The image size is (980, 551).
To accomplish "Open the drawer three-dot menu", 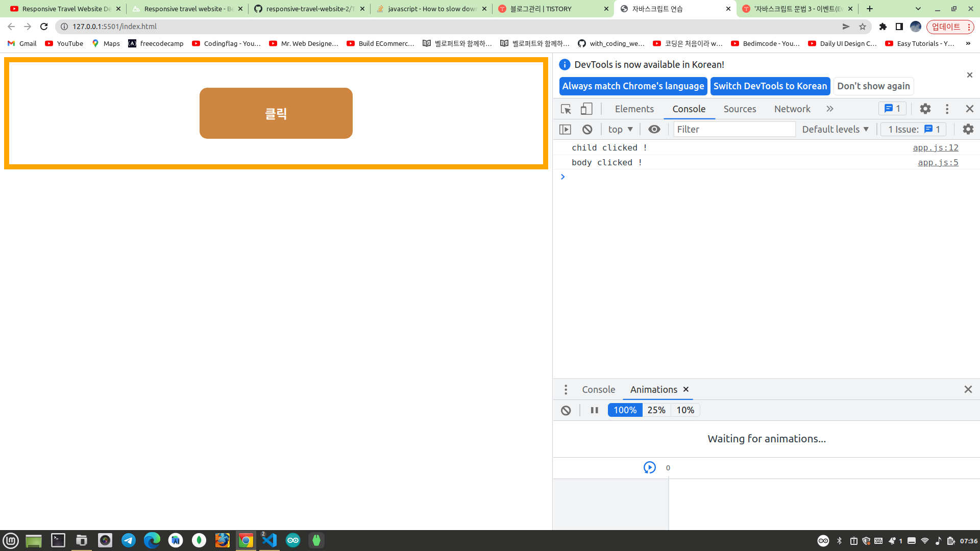I will [566, 390].
